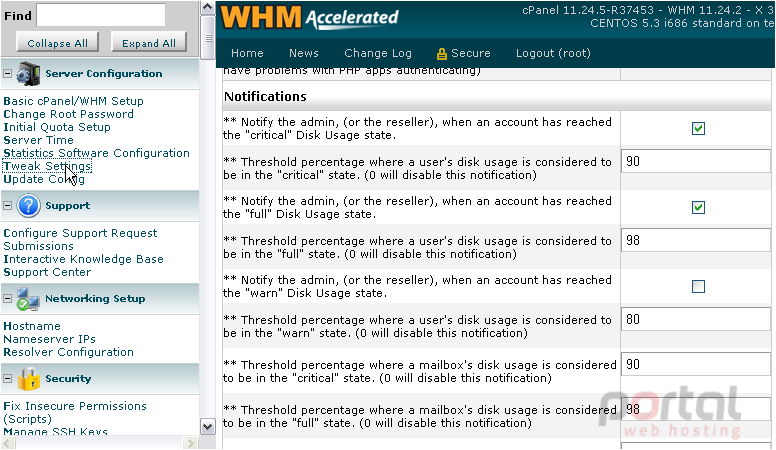Screen dimensions: 776x450
Task: Collapse the Support section
Action: click(x=7, y=205)
